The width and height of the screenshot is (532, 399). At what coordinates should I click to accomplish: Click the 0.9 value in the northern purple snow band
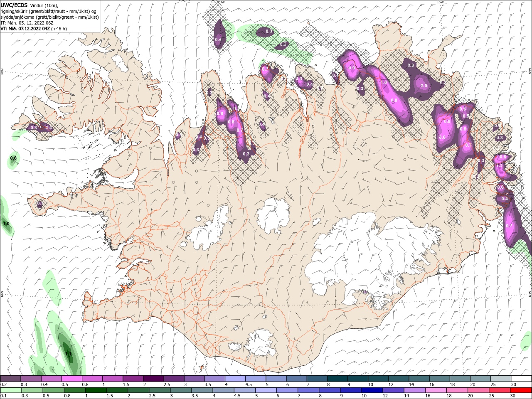(x=352, y=68)
